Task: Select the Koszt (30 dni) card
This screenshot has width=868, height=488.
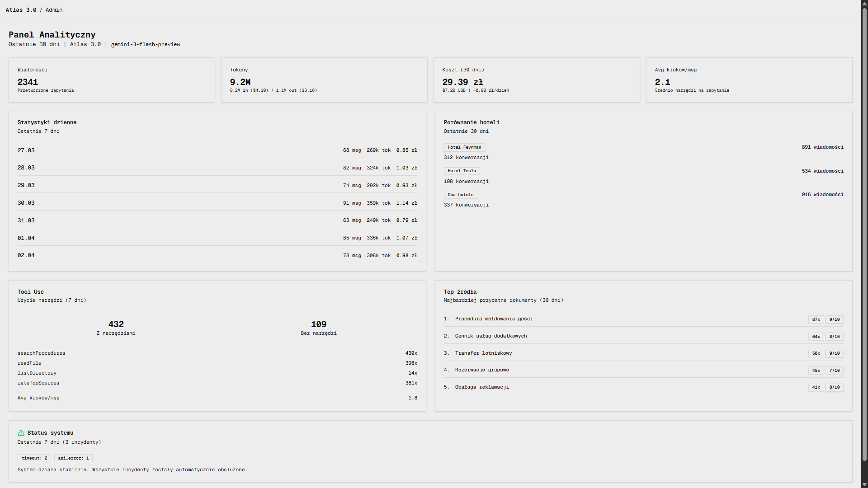Action: point(536,80)
